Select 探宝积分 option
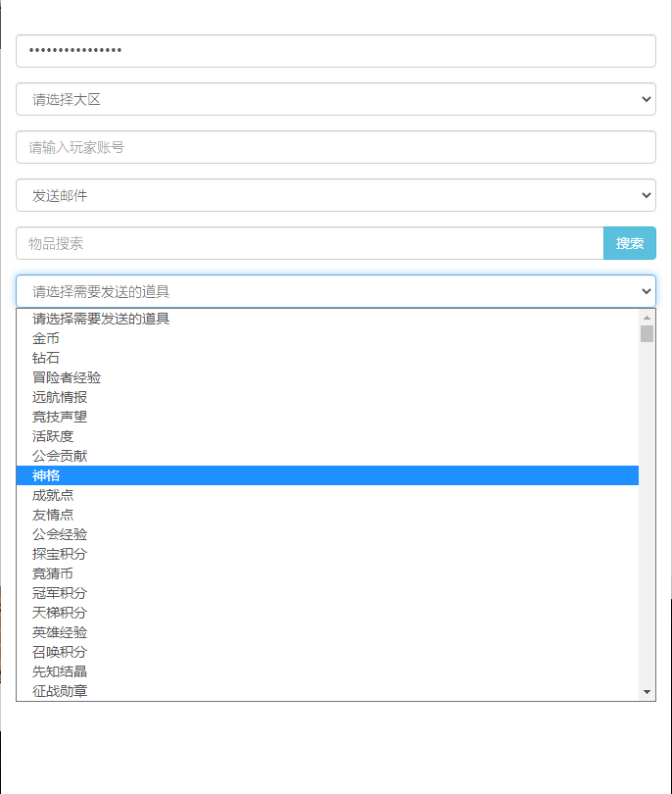Image resolution: width=672 pixels, height=794 pixels. click(x=60, y=554)
